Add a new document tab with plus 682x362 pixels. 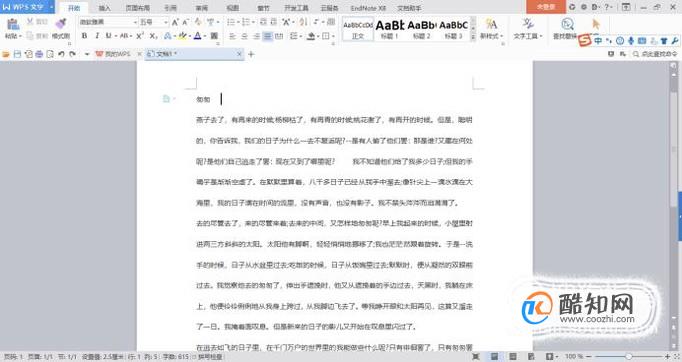[x=251, y=54]
